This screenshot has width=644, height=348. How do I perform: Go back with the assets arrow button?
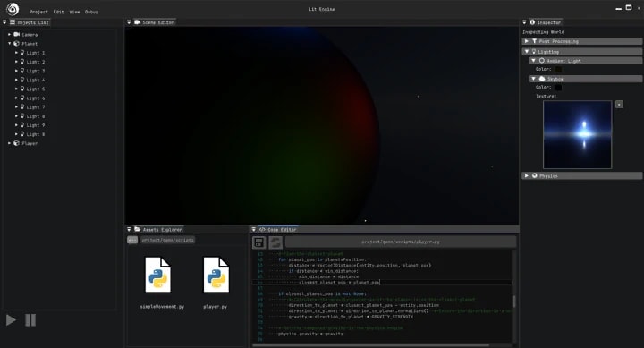tap(132, 240)
